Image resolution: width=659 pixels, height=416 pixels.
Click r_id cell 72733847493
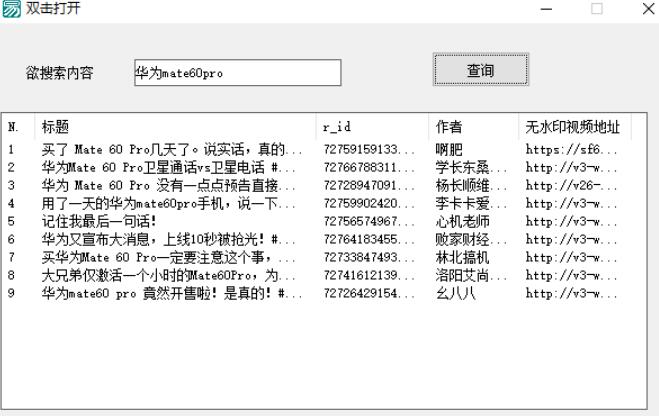coord(369,257)
